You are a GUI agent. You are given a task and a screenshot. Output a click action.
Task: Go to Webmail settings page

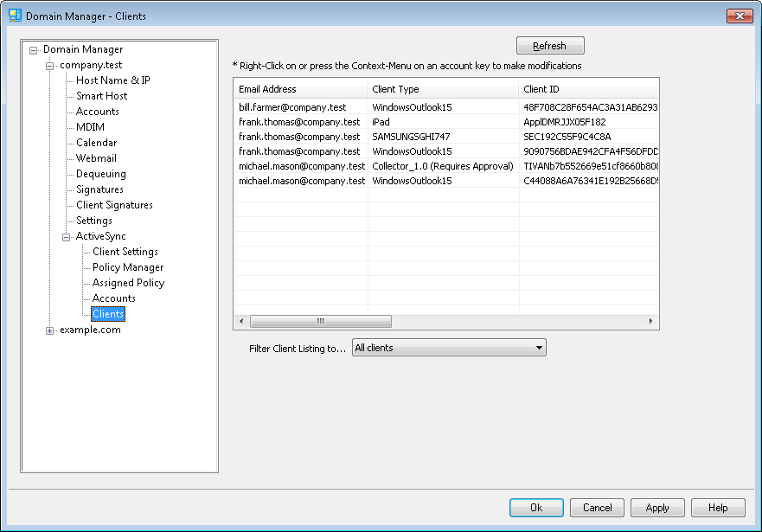tap(96, 158)
